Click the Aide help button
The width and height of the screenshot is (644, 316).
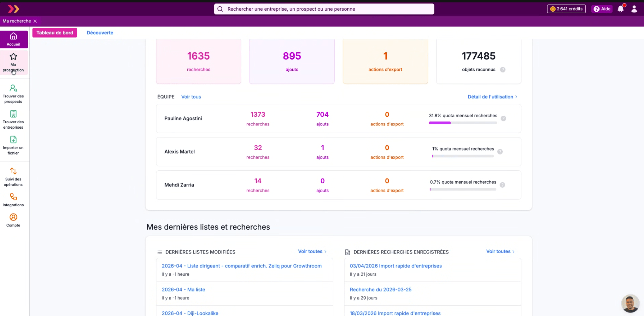tap(602, 9)
